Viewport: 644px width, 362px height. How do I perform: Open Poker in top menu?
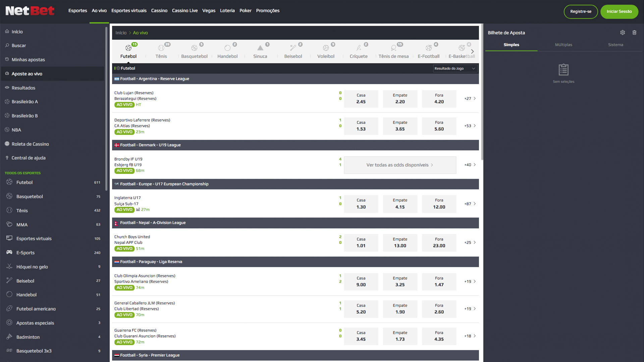(245, 11)
